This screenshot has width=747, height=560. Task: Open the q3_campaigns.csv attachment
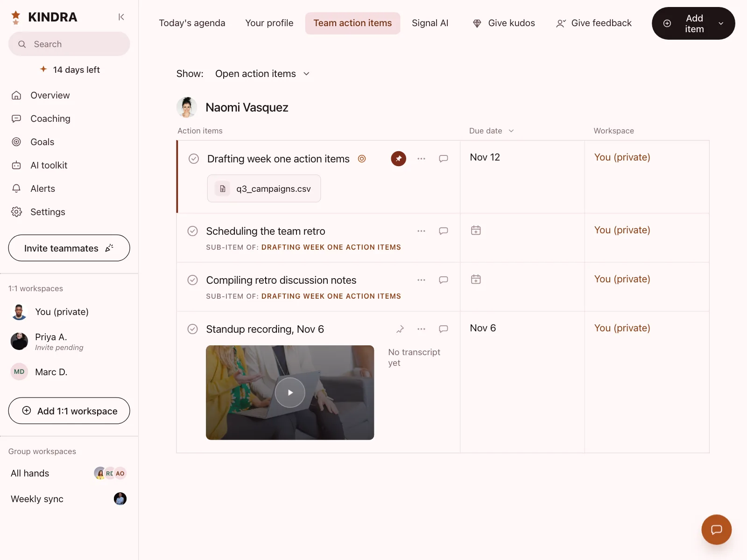click(264, 189)
